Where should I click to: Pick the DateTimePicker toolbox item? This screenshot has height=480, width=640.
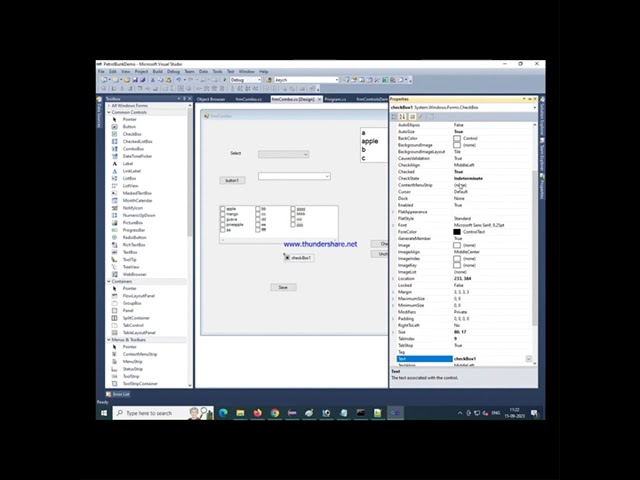137,156
